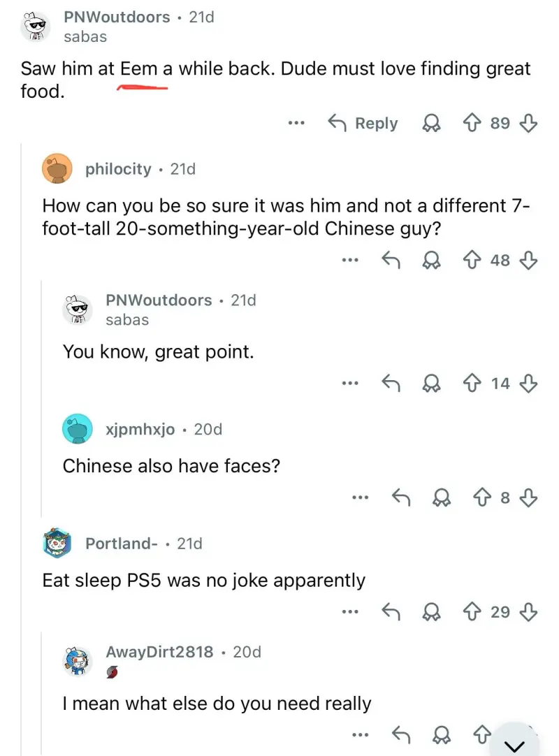Open AwayDirt2818's user profile
This screenshot has width=559, height=756.
click(x=159, y=652)
